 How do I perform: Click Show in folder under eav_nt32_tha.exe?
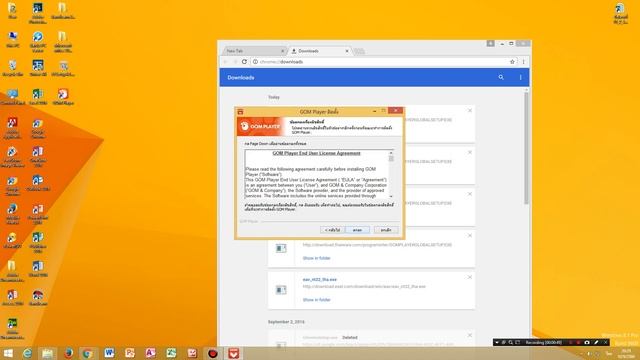[316, 300]
